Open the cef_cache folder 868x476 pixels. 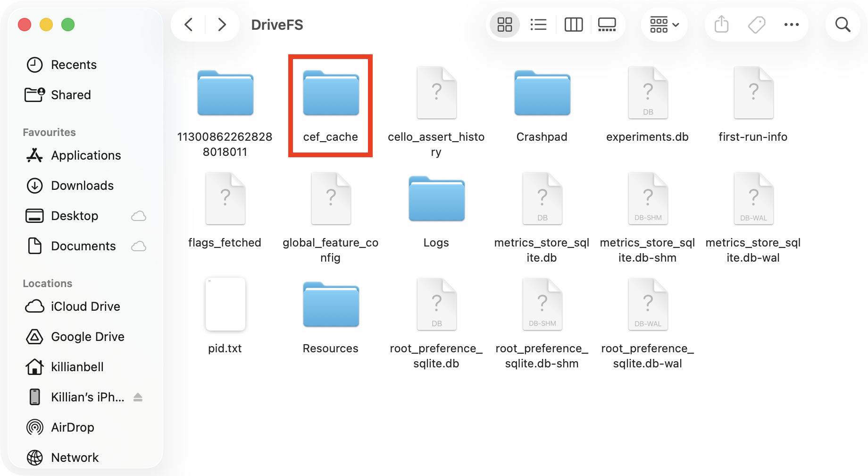330,93
